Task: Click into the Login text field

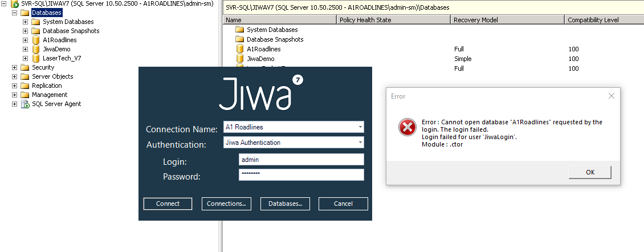Action: pos(301,160)
